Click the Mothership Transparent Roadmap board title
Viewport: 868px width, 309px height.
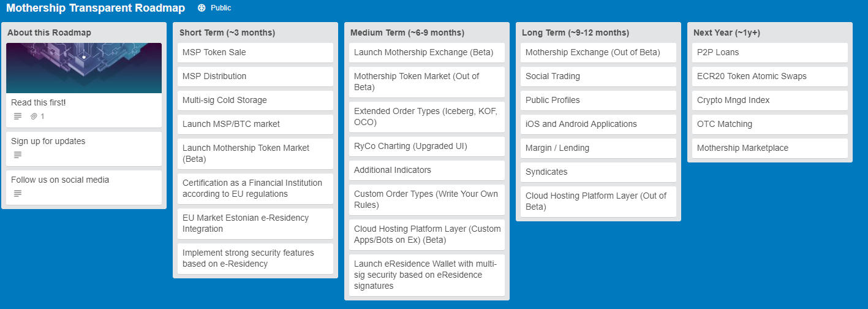[96, 8]
